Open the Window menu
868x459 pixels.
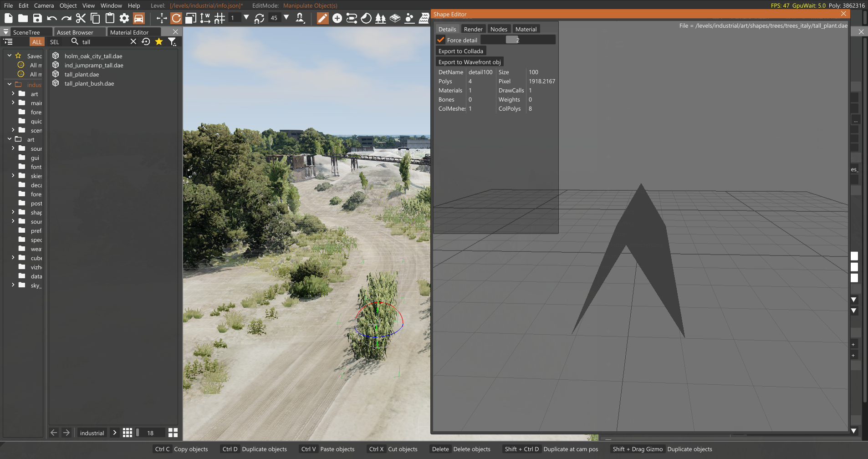coord(111,5)
